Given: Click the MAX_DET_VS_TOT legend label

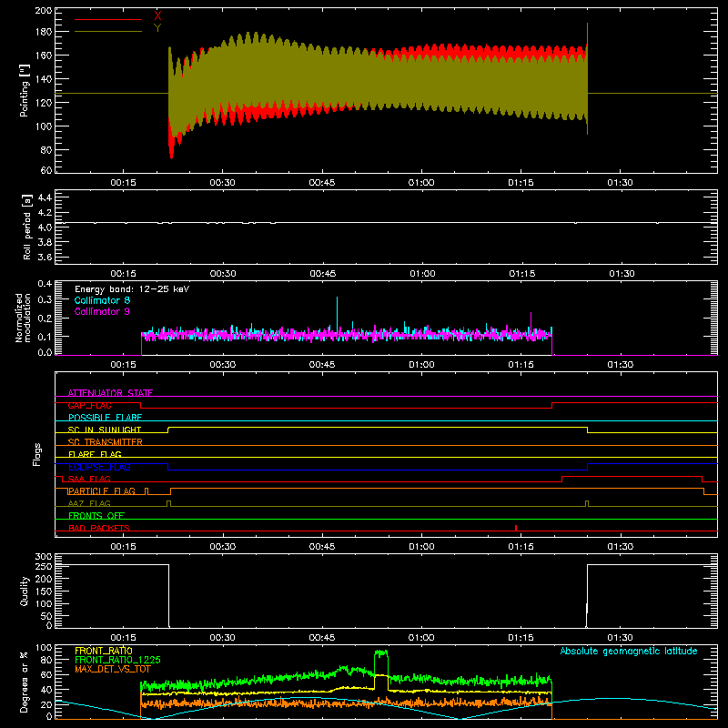Looking at the screenshot, I should 113,669.
